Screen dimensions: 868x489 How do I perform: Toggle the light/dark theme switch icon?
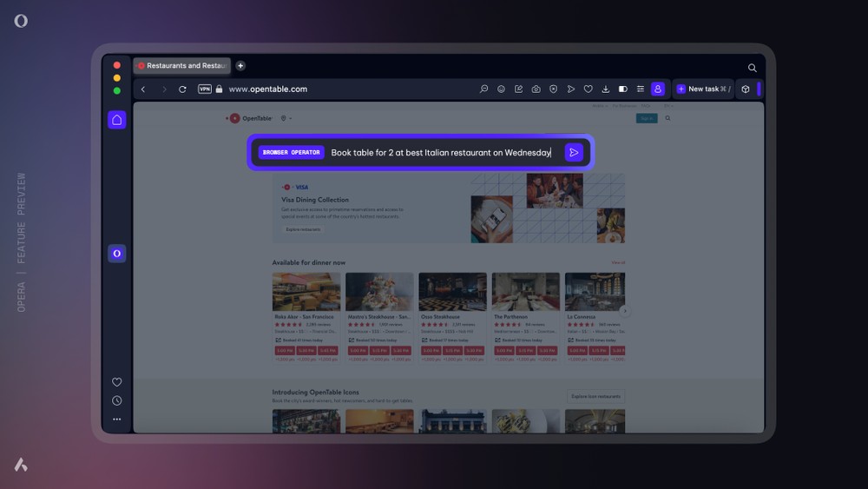[622, 89]
